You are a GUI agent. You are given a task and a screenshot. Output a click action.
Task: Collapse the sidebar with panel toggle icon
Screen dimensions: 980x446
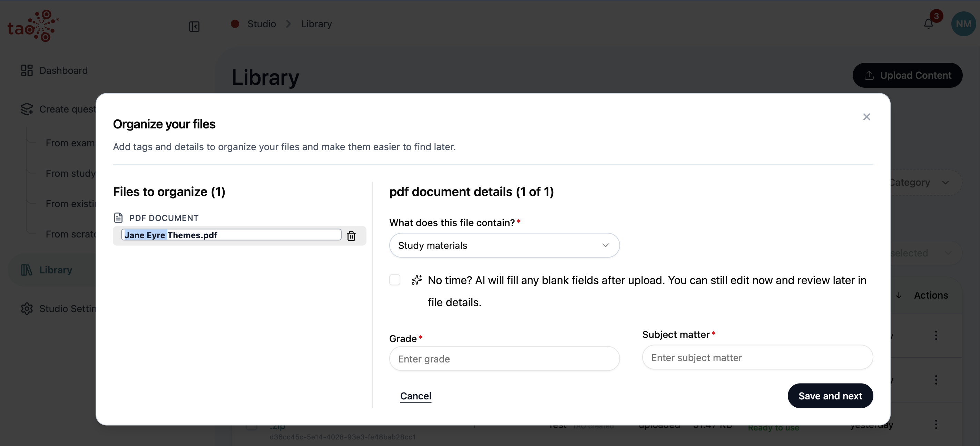tap(194, 26)
